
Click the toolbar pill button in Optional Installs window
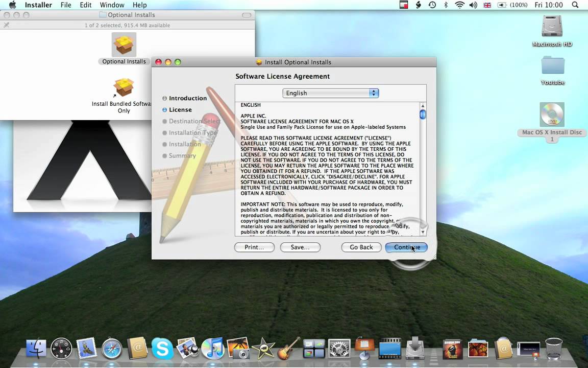247,15
